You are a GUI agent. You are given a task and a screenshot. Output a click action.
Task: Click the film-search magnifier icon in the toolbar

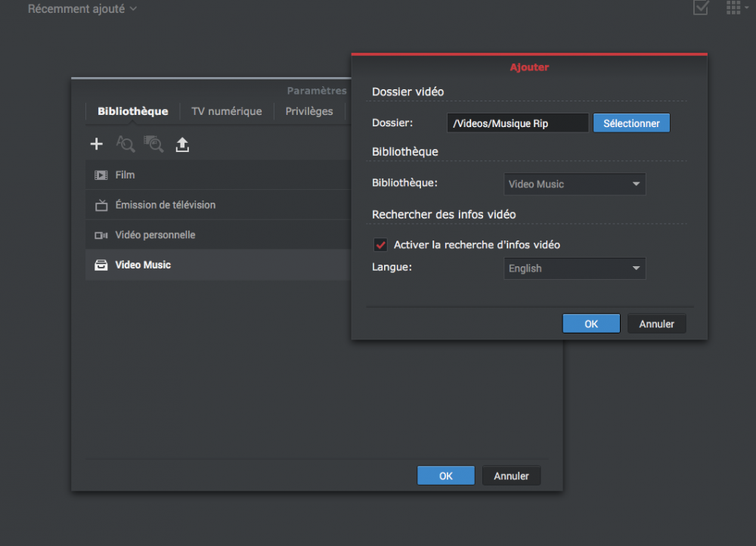click(x=153, y=144)
